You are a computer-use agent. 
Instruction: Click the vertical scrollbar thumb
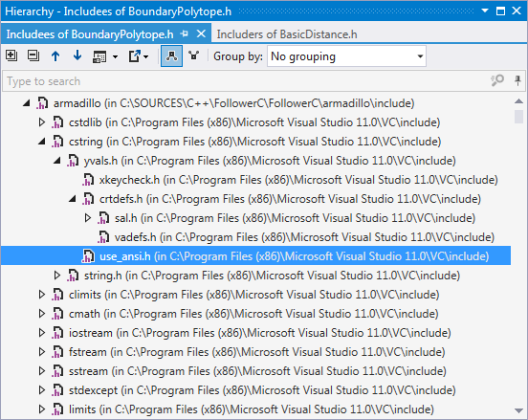click(518, 117)
